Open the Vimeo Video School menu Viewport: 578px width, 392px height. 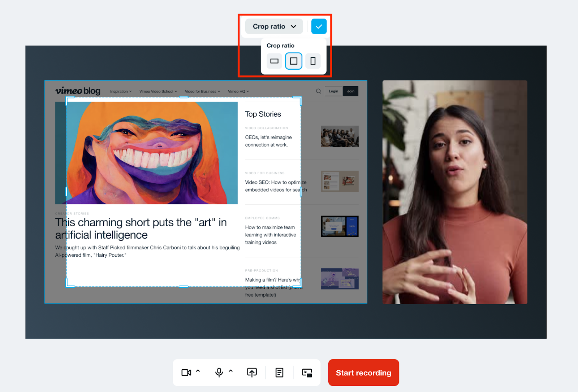pyautogui.click(x=158, y=92)
